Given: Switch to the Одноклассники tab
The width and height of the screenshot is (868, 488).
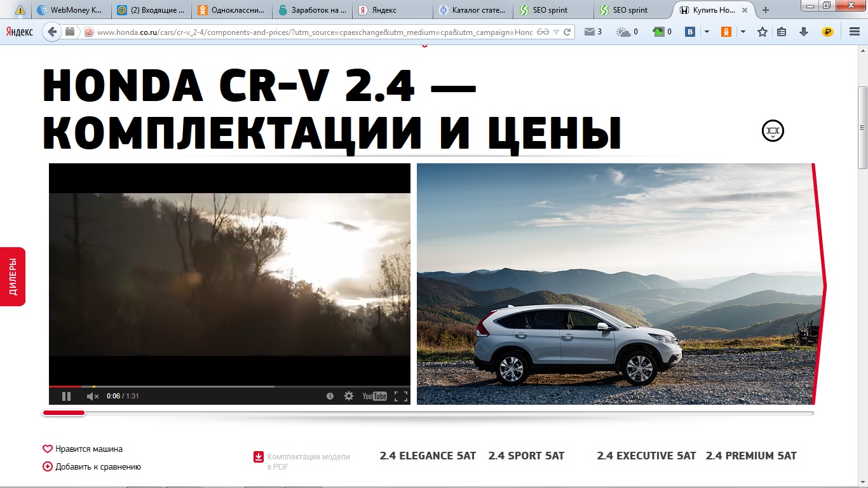Looking at the screenshot, I should pyautogui.click(x=233, y=10).
